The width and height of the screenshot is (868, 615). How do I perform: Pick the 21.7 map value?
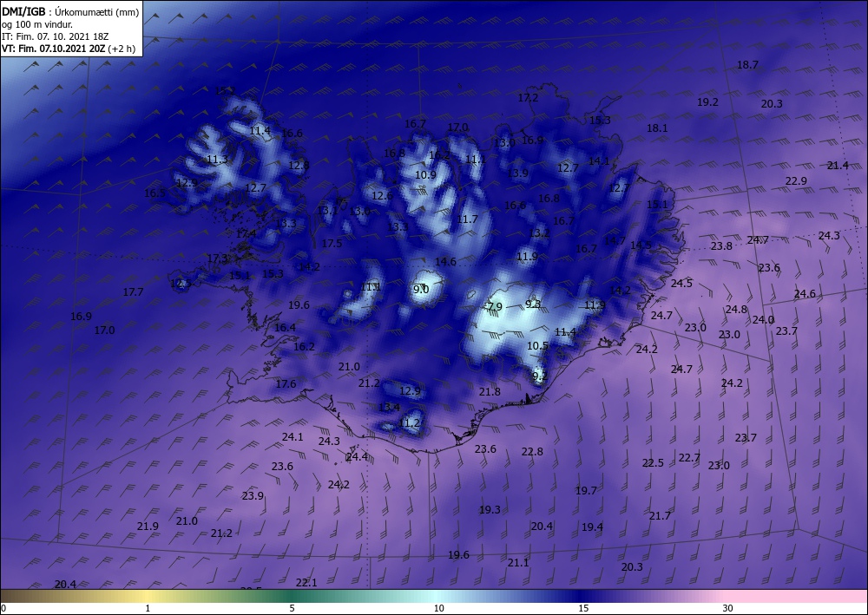click(x=660, y=515)
